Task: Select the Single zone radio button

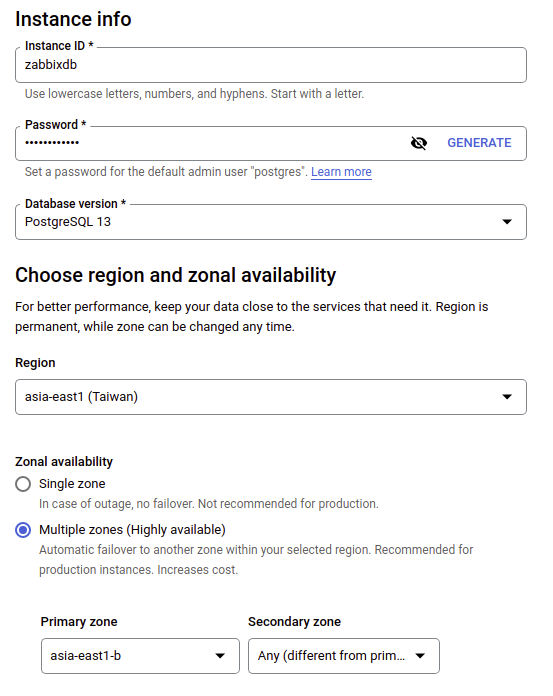Action: 23,484
